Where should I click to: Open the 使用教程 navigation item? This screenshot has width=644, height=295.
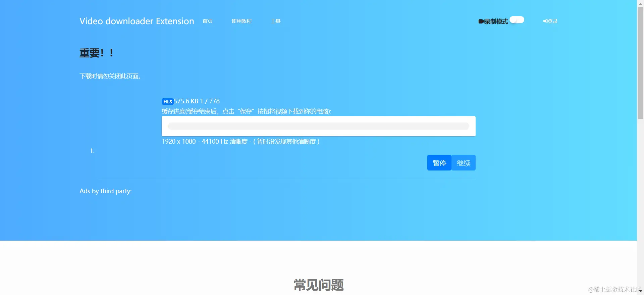point(241,21)
